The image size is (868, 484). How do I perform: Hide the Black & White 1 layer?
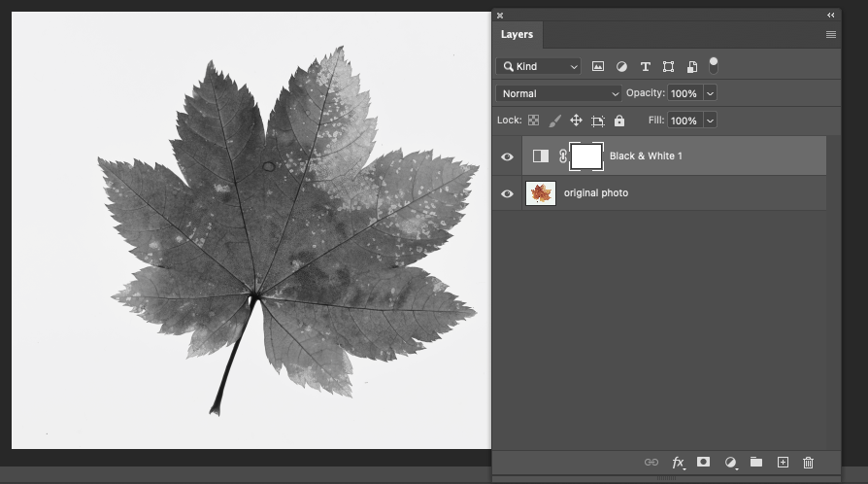(x=507, y=156)
